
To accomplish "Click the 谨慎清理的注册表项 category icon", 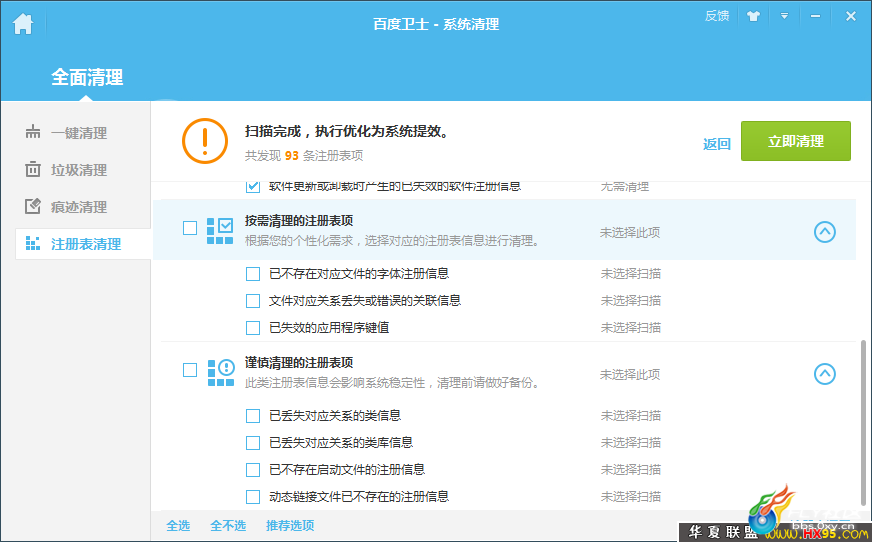I will 220,372.
